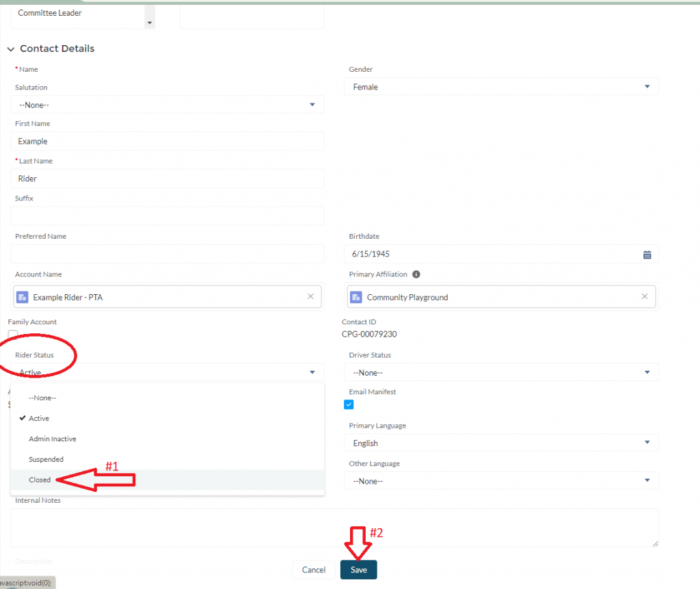700x589 pixels.
Task: Click the Last Name input field
Action: coord(167,179)
